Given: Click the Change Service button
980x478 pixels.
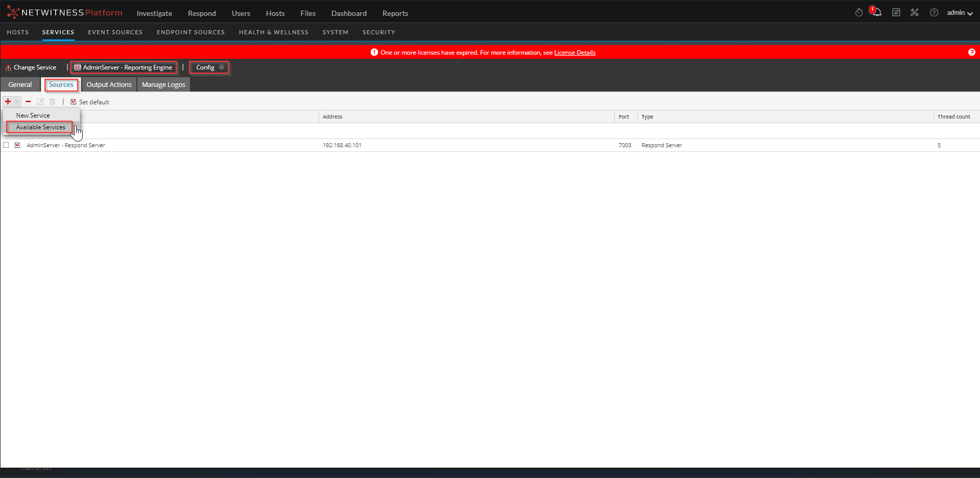Looking at the screenshot, I should click(x=31, y=67).
